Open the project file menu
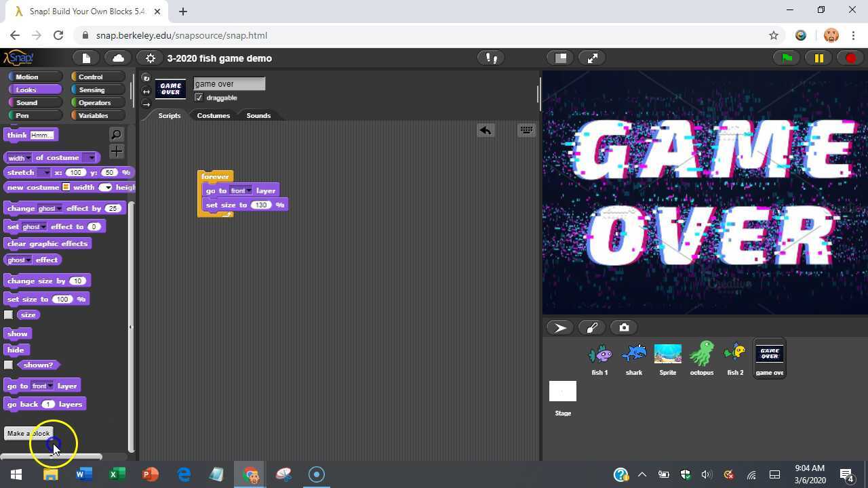The image size is (868, 488). pos(86,58)
